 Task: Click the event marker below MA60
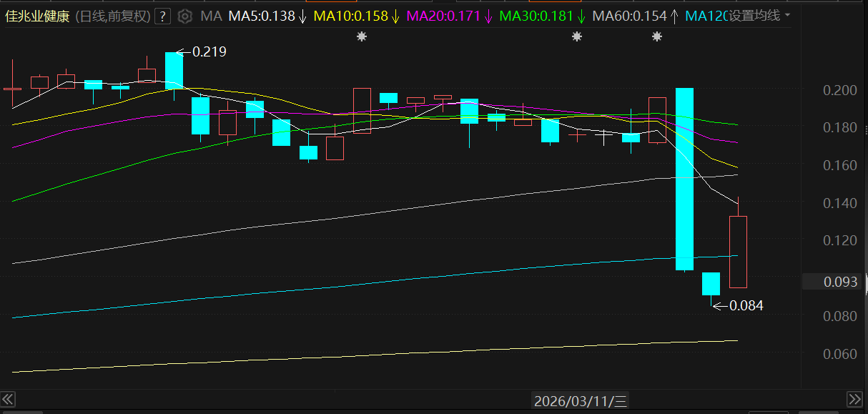656,36
